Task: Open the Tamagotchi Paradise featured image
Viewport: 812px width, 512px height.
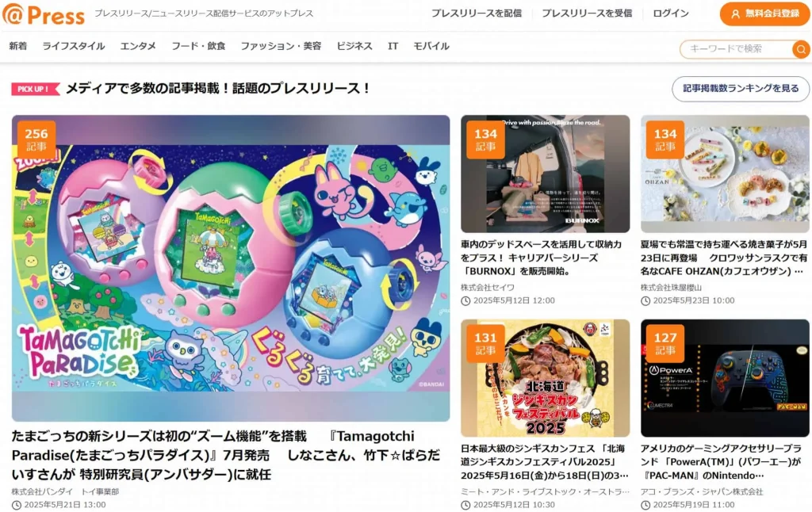Action: coord(231,268)
